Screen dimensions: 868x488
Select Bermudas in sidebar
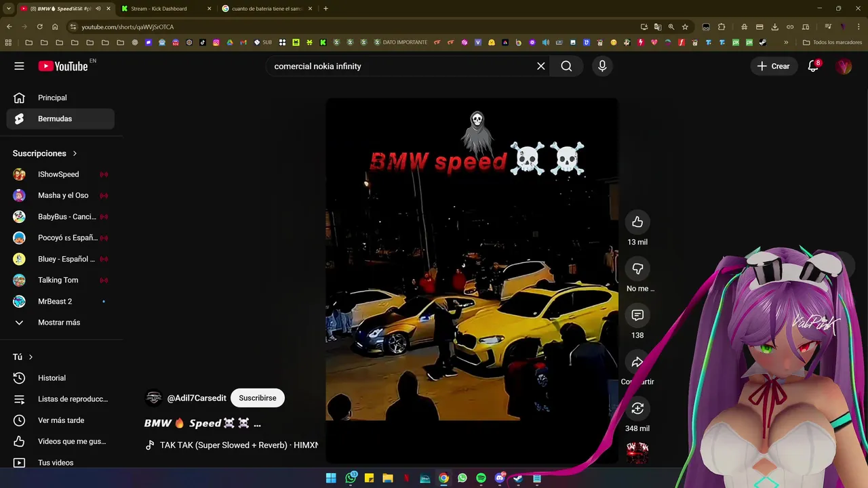(x=60, y=119)
